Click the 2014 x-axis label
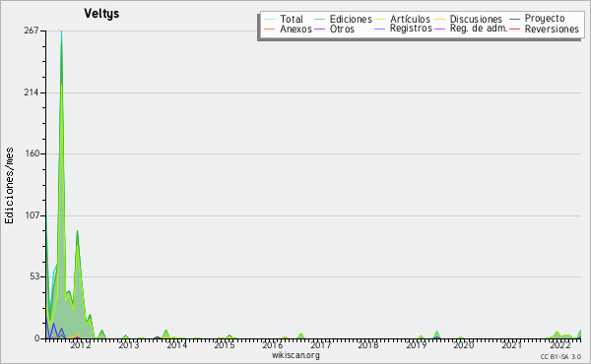Viewport: 591px width, 364px height. point(176,345)
